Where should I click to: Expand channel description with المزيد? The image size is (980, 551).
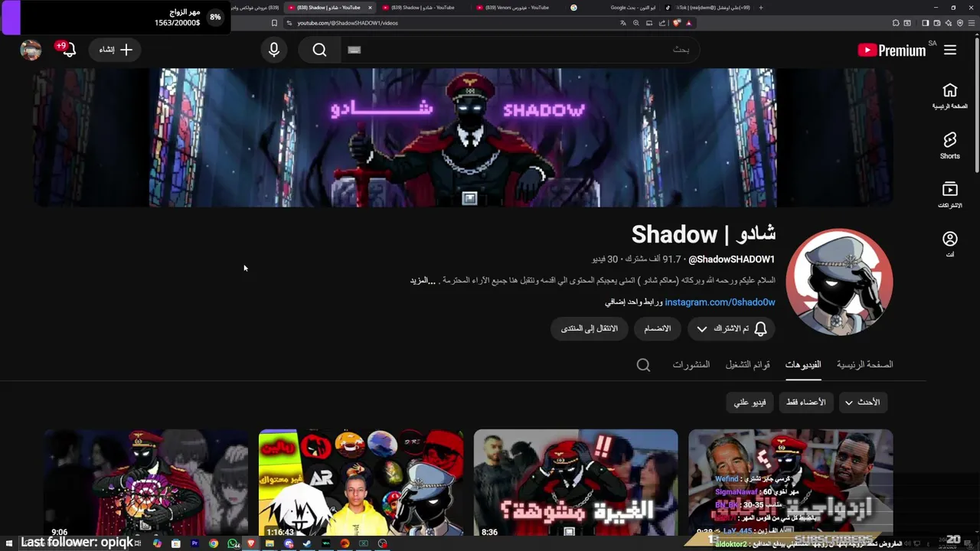tap(422, 281)
